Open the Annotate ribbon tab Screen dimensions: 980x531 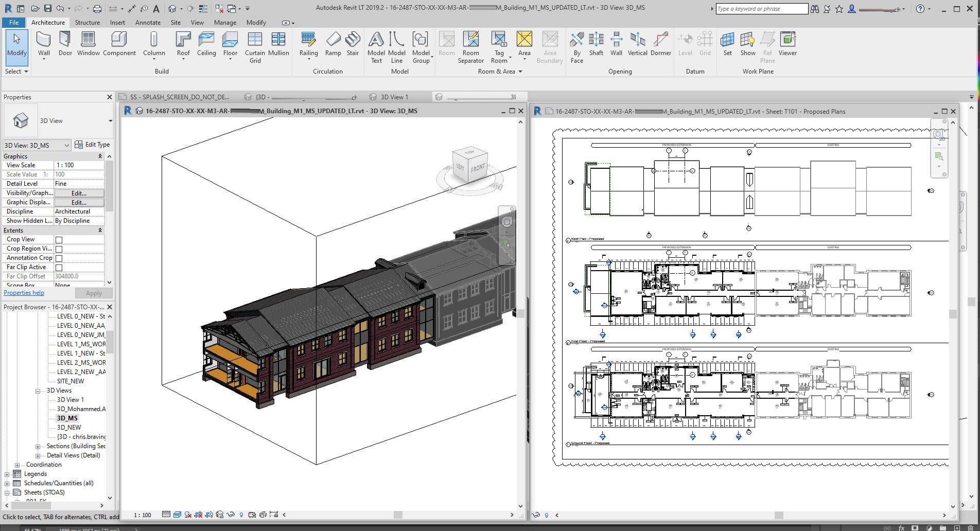148,23
